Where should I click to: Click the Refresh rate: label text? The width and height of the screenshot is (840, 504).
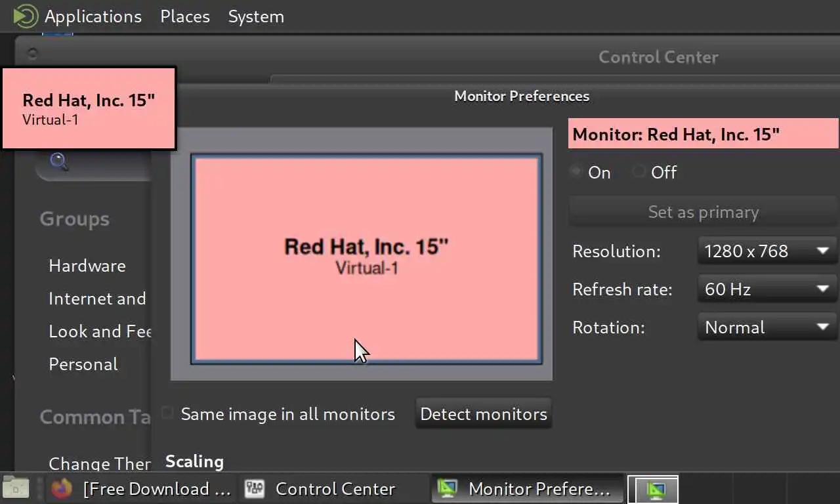tap(622, 289)
